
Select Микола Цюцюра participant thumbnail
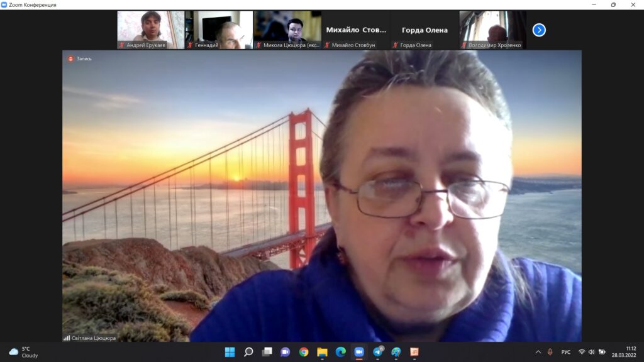287,30
